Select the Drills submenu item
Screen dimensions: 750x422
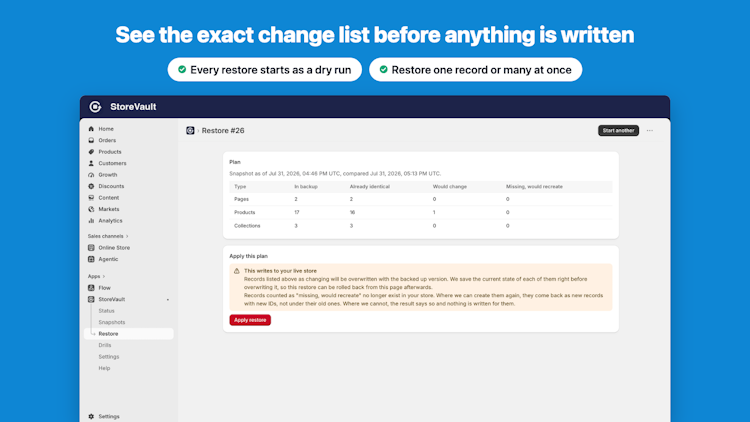point(105,345)
